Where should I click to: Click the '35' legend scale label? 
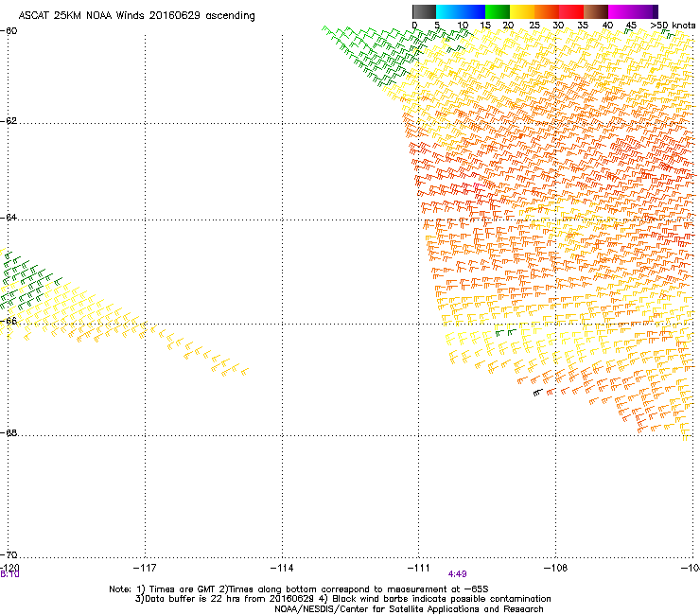coord(583,26)
